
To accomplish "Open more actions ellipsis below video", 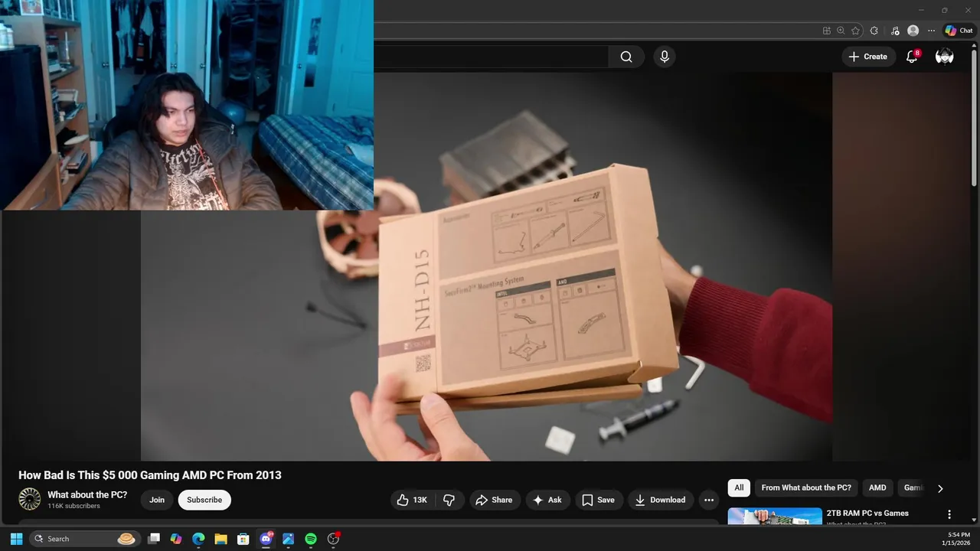I will click(709, 500).
